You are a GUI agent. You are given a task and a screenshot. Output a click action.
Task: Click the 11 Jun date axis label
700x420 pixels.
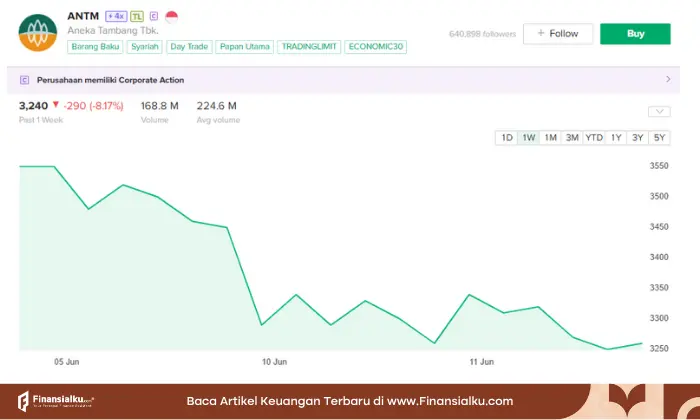point(482,362)
